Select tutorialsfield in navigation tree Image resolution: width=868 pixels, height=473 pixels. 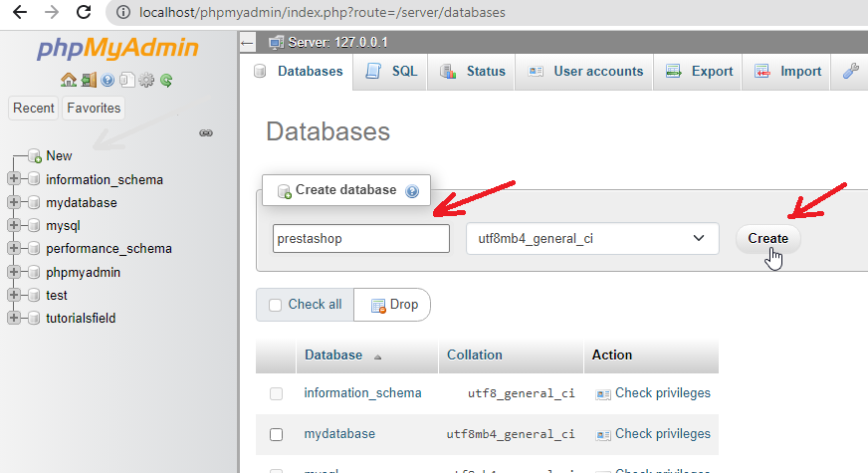(81, 319)
